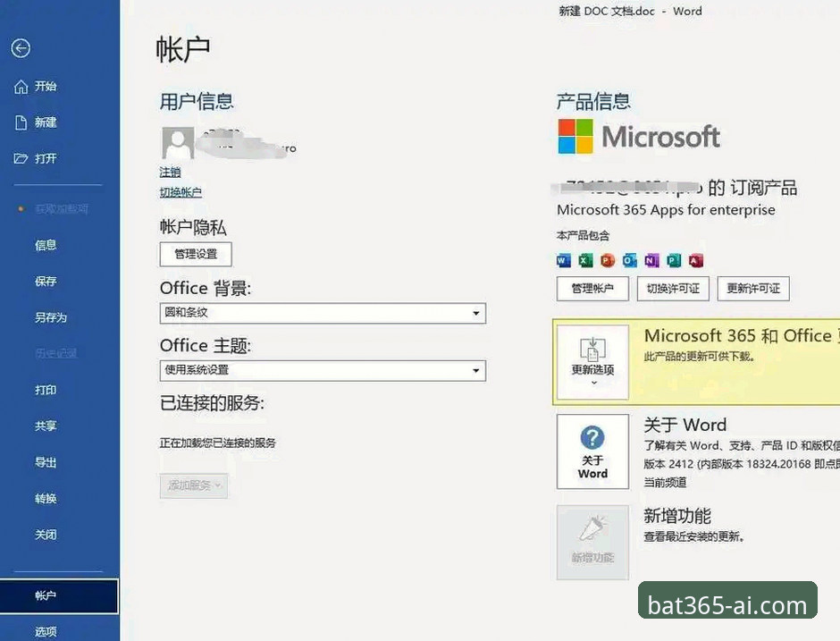Image resolution: width=840 pixels, height=641 pixels.
Task: Click the Excel app icon under 本产品包含
Action: pos(585,260)
